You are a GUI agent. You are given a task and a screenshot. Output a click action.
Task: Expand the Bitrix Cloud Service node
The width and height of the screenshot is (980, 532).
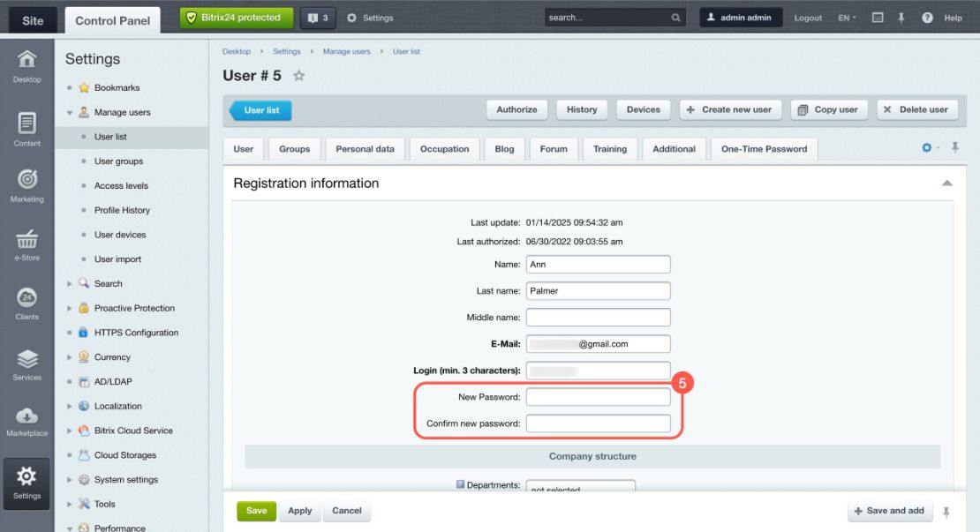tap(70, 431)
